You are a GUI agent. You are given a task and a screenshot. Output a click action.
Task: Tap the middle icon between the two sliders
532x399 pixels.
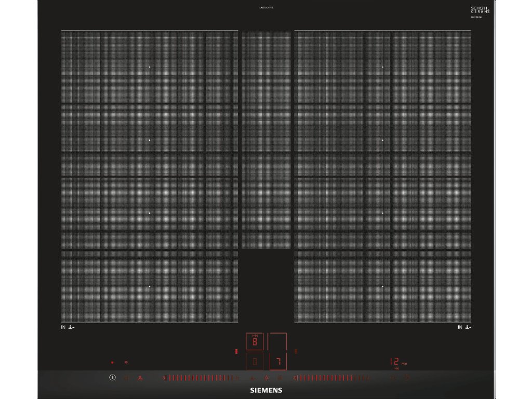coord(265,378)
